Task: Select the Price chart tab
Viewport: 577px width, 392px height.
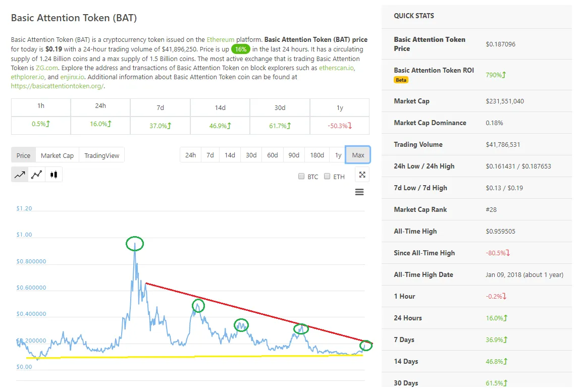Action: (23, 155)
